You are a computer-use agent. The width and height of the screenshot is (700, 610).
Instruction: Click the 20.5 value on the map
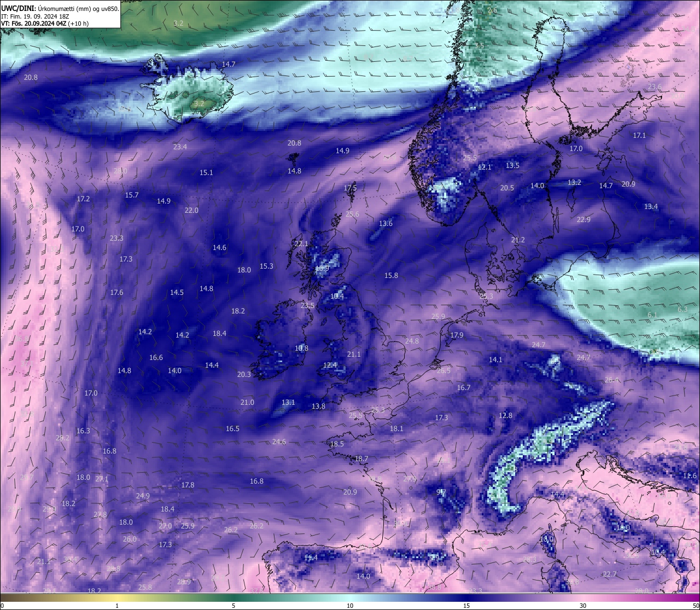(x=507, y=188)
